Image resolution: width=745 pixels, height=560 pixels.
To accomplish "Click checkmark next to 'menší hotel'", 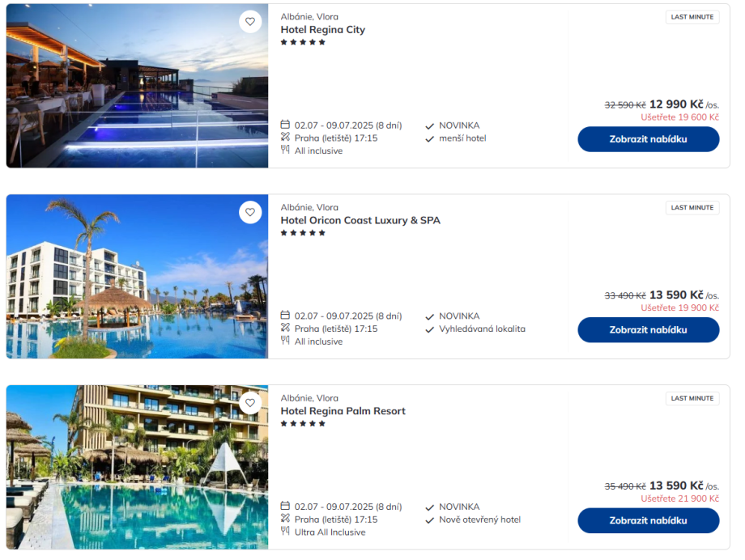I will click(x=430, y=138).
